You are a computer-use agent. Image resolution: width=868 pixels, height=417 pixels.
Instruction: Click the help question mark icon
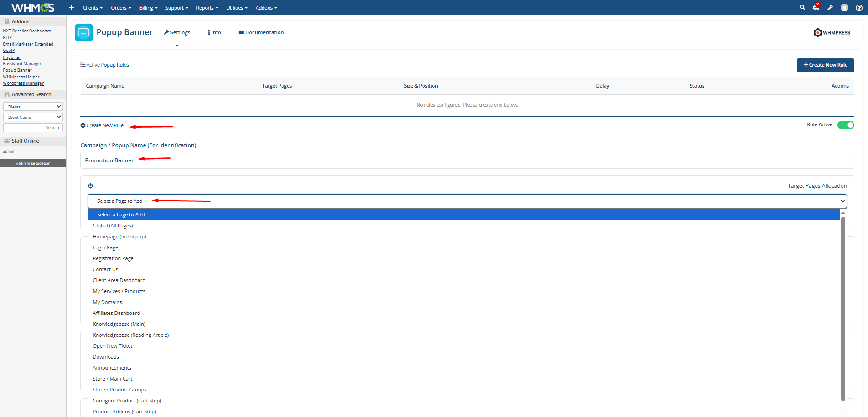click(859, 8)
